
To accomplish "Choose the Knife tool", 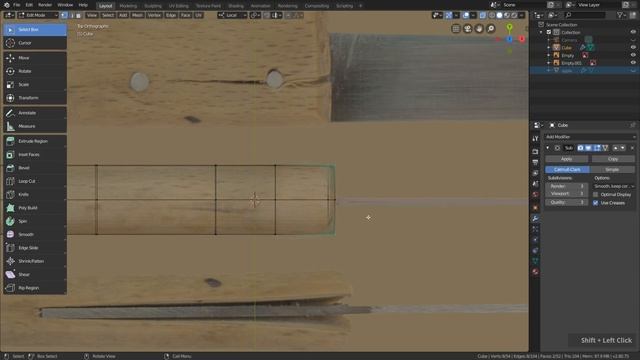I will [x=35, y=194].
